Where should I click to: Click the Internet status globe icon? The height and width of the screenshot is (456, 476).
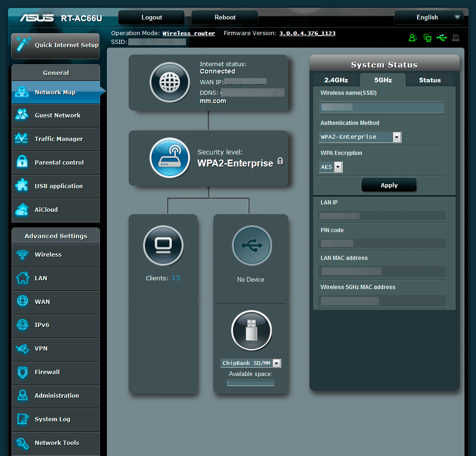click(x=169, y=82)
